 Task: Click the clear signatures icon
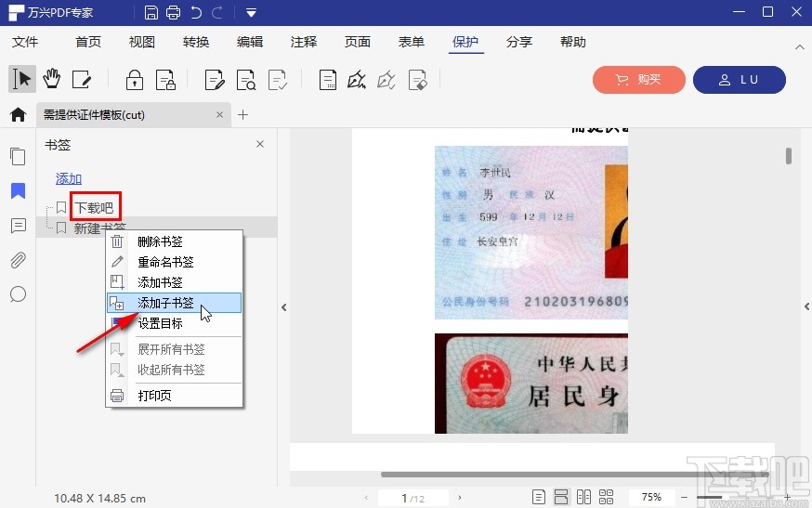click(417, 80)
